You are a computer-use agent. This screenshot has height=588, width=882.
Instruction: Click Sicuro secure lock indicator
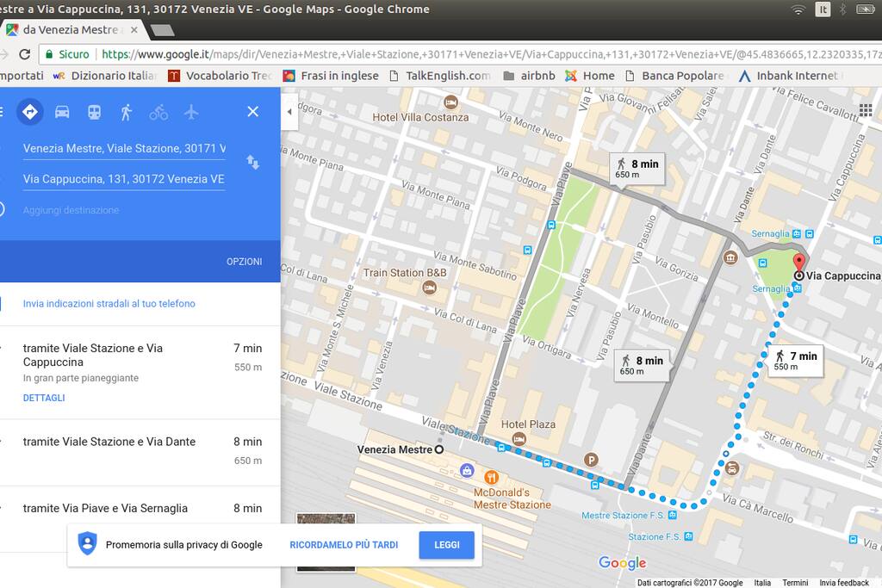pyautogui.click(x=67, y=54)
